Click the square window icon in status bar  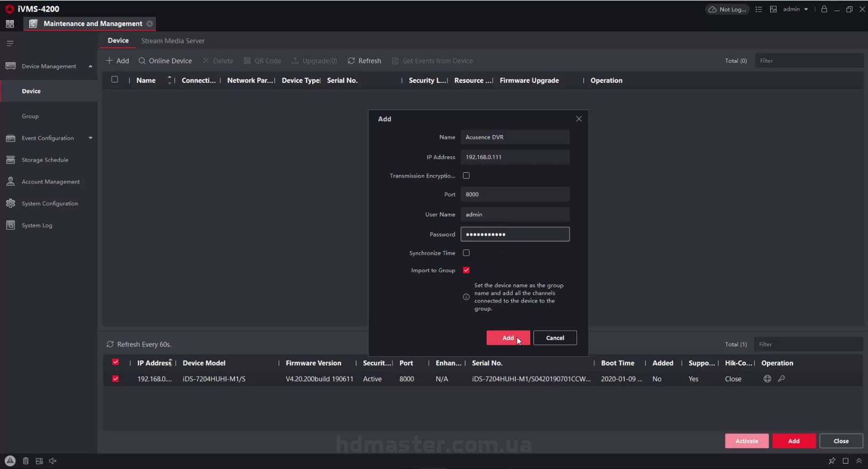point(846,461)
